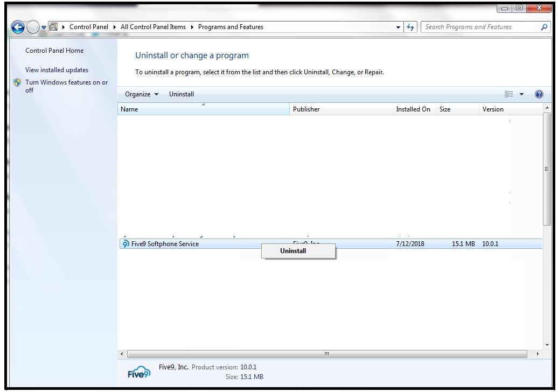558x392 pixels.
Task: Sort by the Installed On column
Action: 414,109
